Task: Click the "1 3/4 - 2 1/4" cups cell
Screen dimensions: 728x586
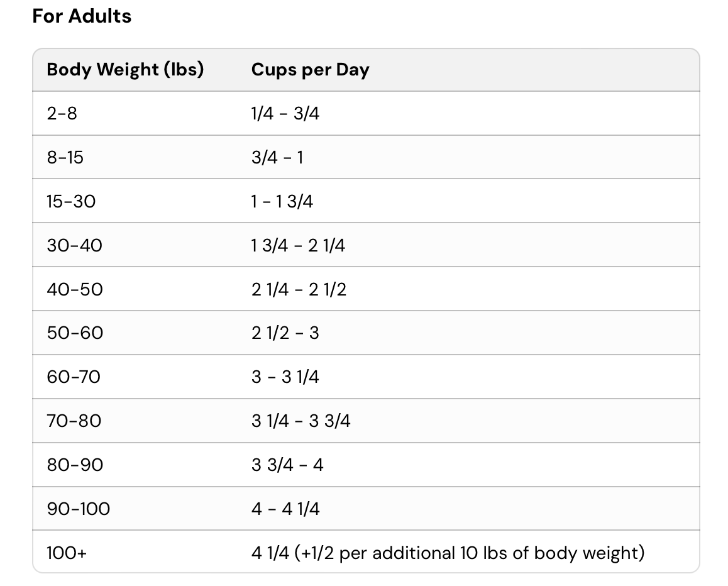Action: point(298,245)
